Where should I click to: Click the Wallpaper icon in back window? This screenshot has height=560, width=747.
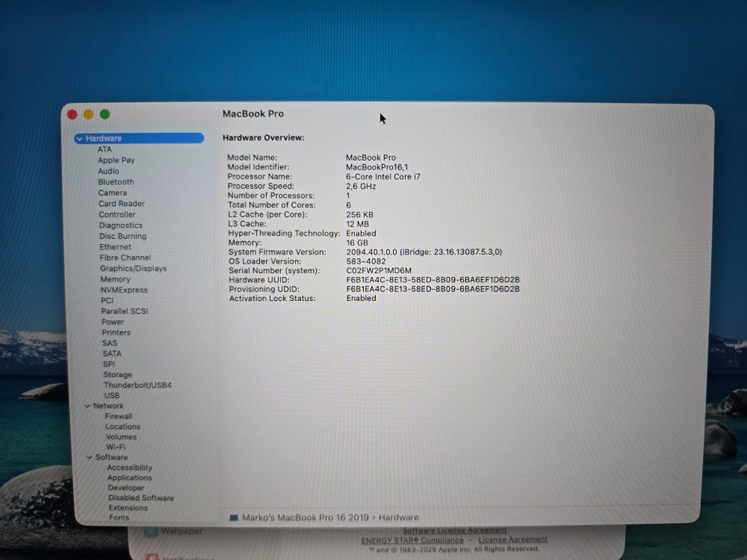[151, 531]
